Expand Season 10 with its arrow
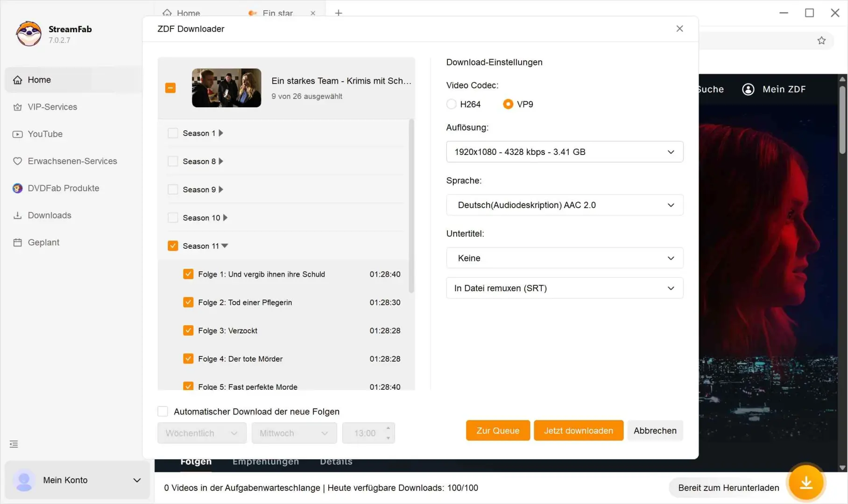The height and width of the screenshot is (504, 848). coord(225,217)
